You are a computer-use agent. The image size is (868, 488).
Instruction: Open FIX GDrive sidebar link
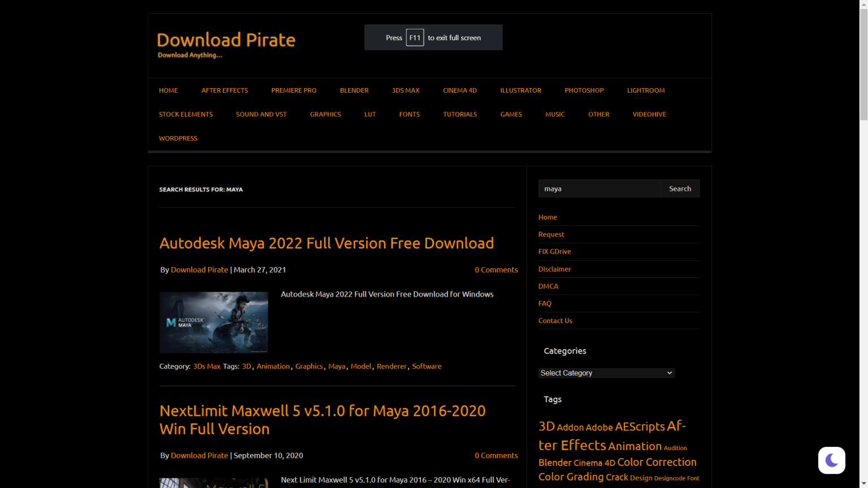tap(554, 251)
